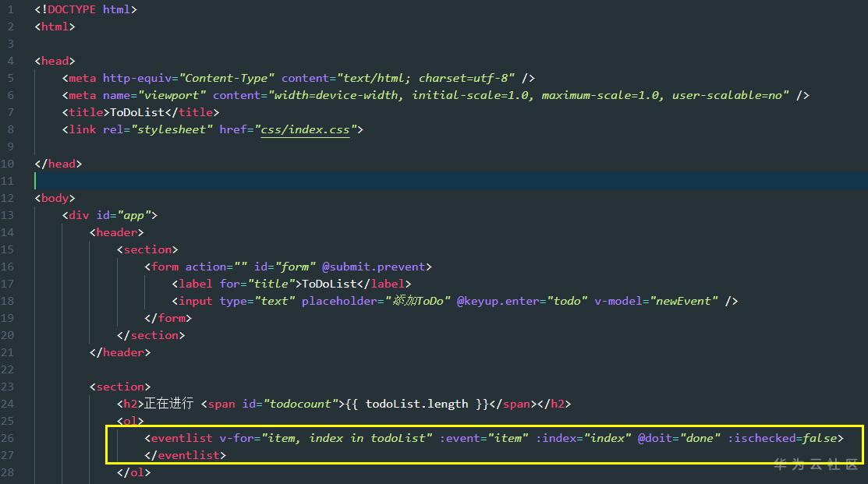
Task: Click the "viewport" meta name value
Action: [172, 95]
